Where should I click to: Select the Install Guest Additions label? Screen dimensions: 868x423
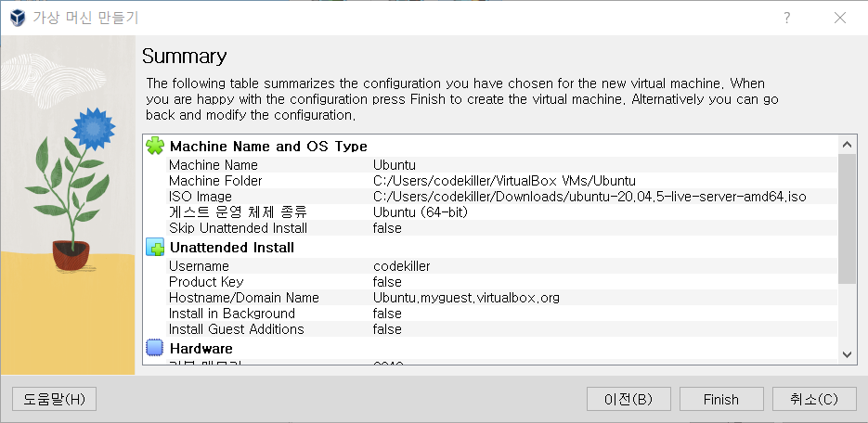[x=237, y=329]
